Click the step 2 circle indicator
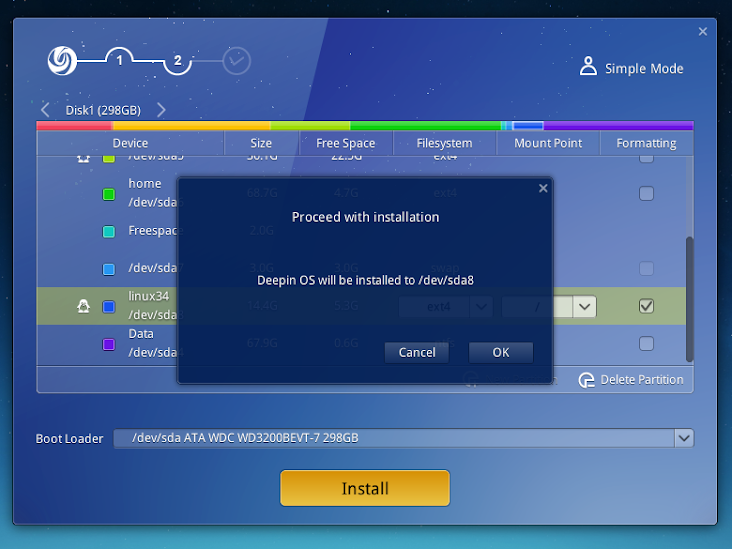 [x=178, y=61]
